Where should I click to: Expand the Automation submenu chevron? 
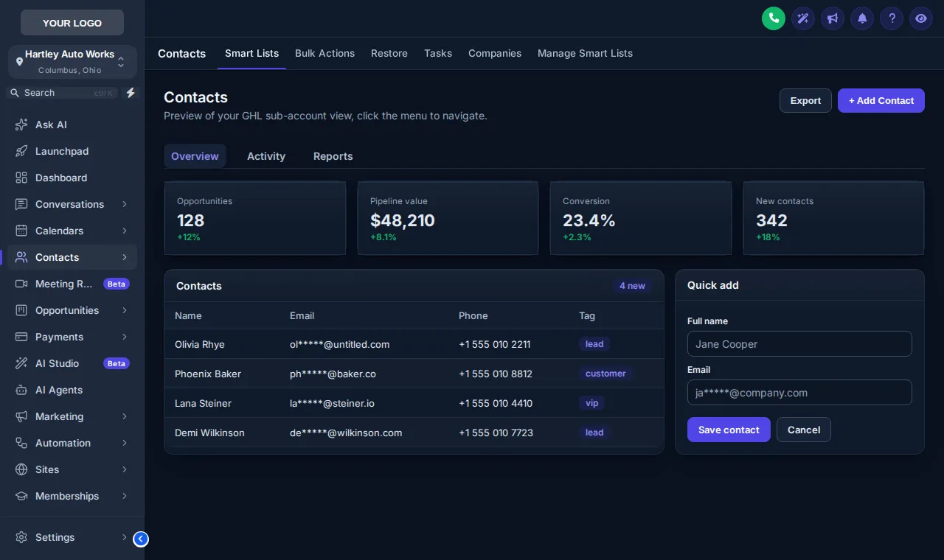click(x=125, y=443)
